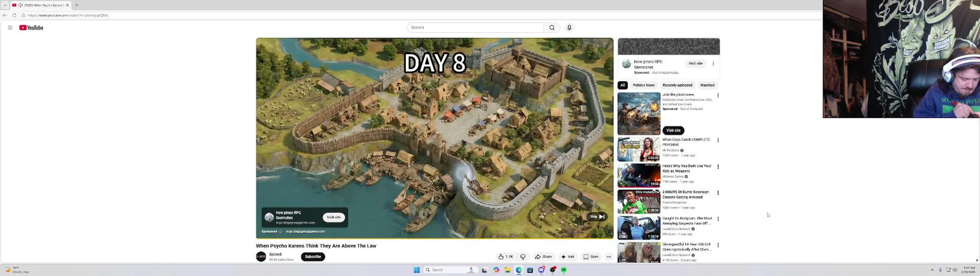Click the video title When Psycho Karens Think
Image resolution: width=980 pixels, height=276 pixels.
(x=316, y=246)
